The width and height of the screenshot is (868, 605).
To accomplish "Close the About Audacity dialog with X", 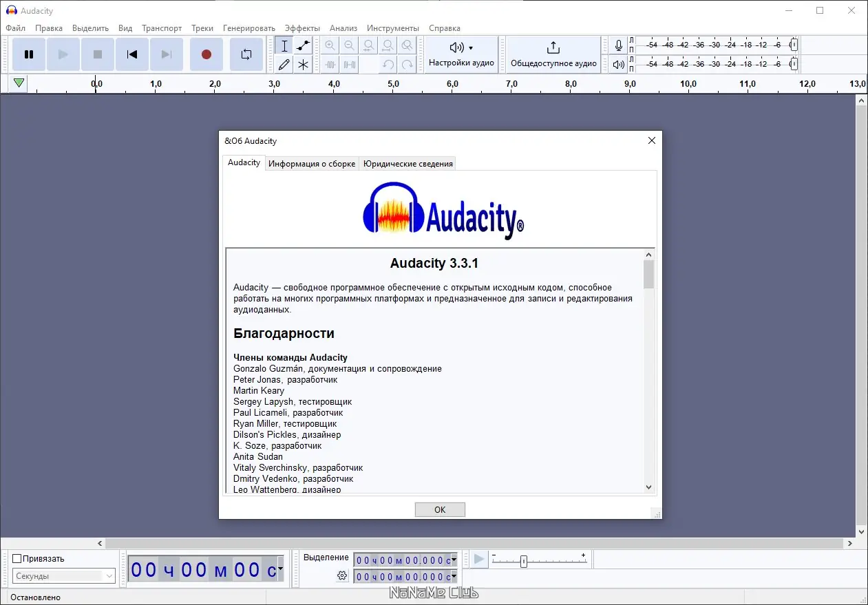I will click(x=651, y=140).
